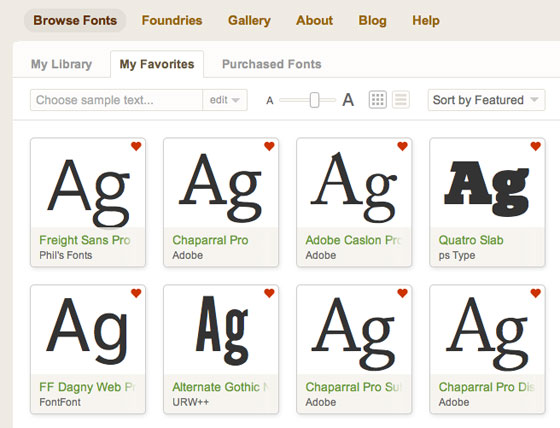
Task: Adjust the font size slider handle
Action: 314,100
